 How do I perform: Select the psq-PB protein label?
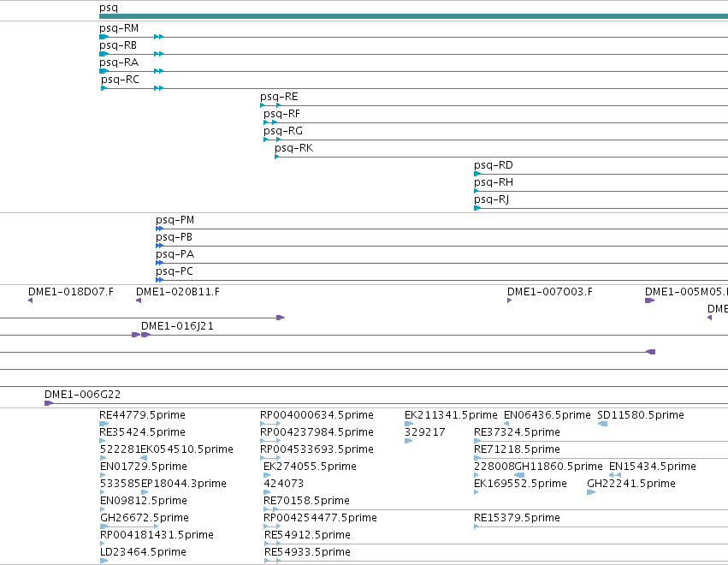[x=175, y=237]
